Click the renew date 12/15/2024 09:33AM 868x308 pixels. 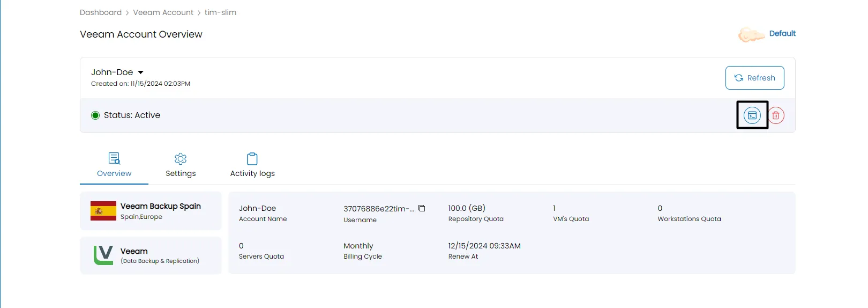pos(484,246)
